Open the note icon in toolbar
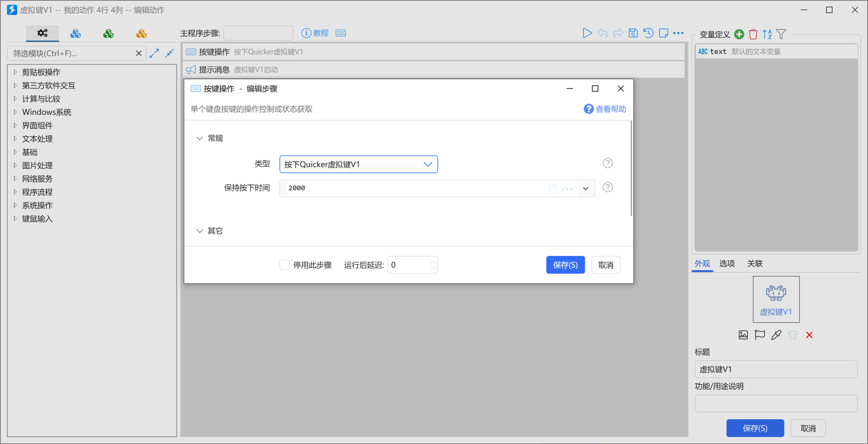Screen dimensions: 868x444 pos(664,33)
